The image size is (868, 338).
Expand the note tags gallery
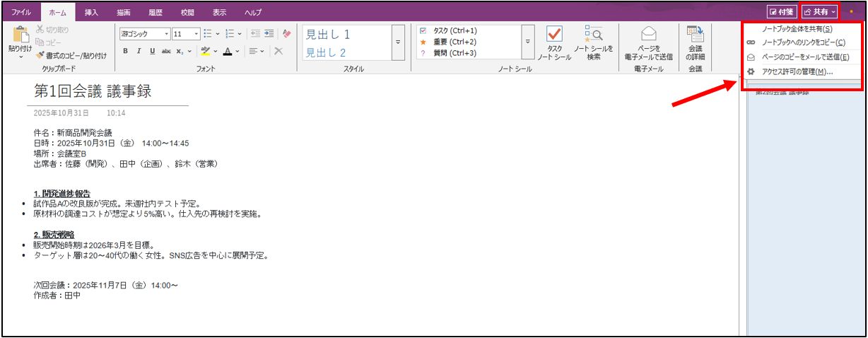pos(528,44)
